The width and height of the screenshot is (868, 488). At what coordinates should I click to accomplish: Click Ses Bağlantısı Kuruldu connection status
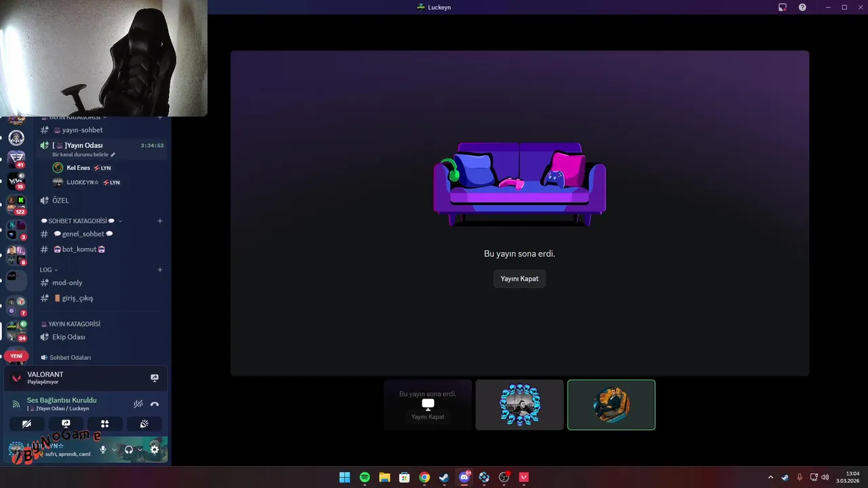62,400
